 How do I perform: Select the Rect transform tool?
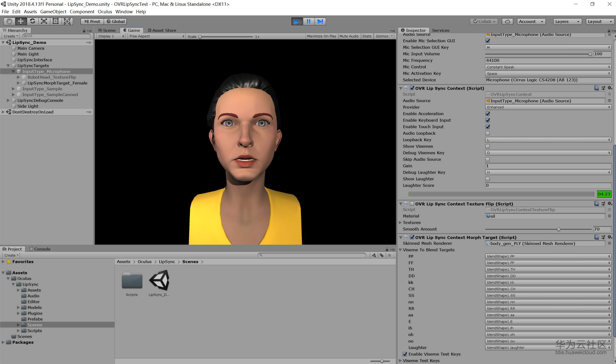tap(56, 21)
